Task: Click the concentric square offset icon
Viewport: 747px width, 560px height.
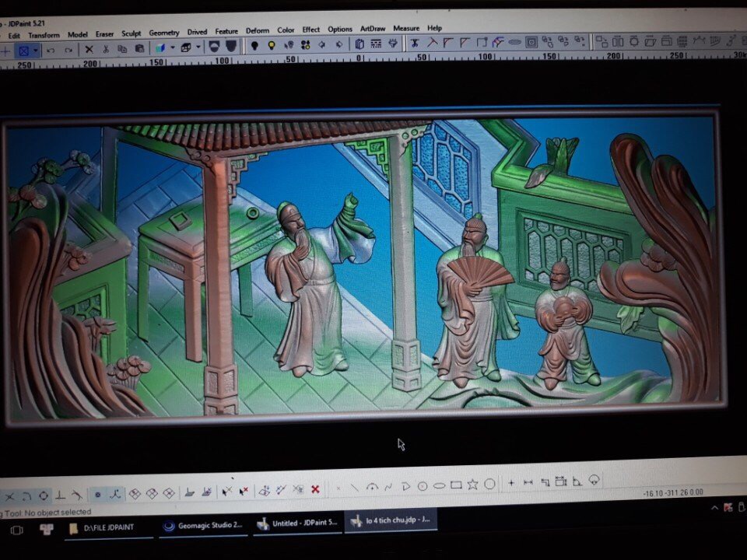Action: point(531,42)
